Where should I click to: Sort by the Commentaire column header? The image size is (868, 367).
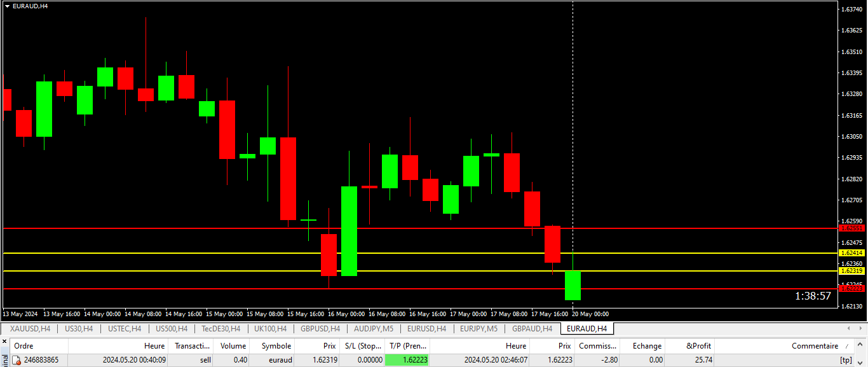click(785, 346)
